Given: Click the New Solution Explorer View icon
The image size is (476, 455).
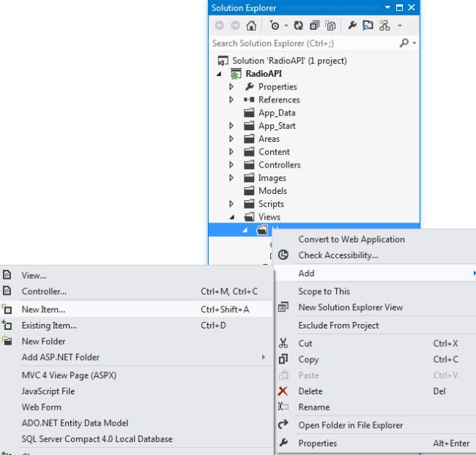Looking at the screenshot, I should (x=283, y=307).
